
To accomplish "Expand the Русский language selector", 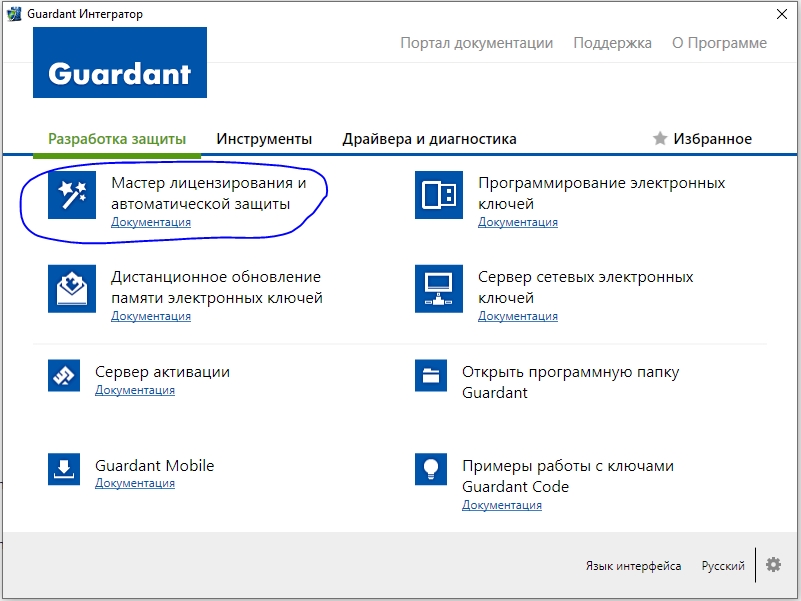I will [x=723, y=566].
